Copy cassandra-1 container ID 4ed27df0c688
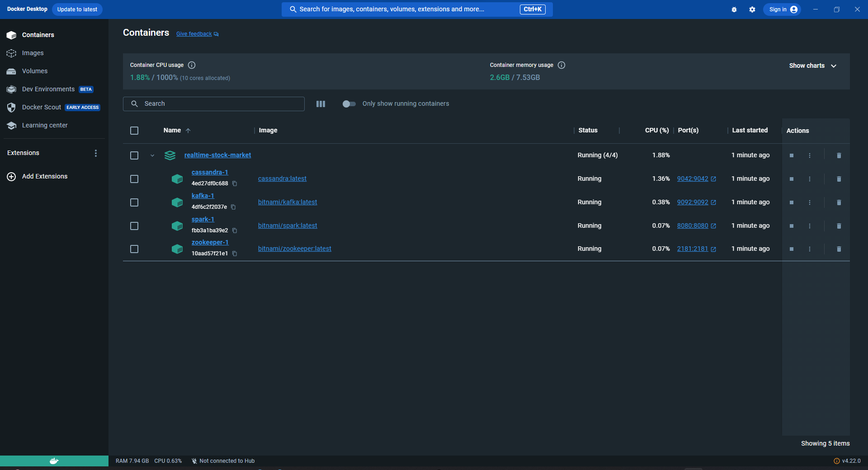Viewport: 868px width, 470px height. click(x=235, y=183)
